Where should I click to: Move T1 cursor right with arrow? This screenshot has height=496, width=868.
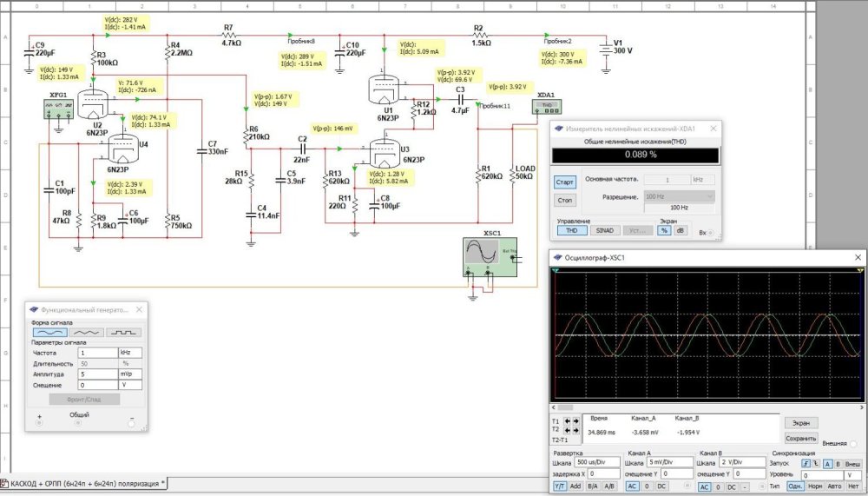pos(575,421)
